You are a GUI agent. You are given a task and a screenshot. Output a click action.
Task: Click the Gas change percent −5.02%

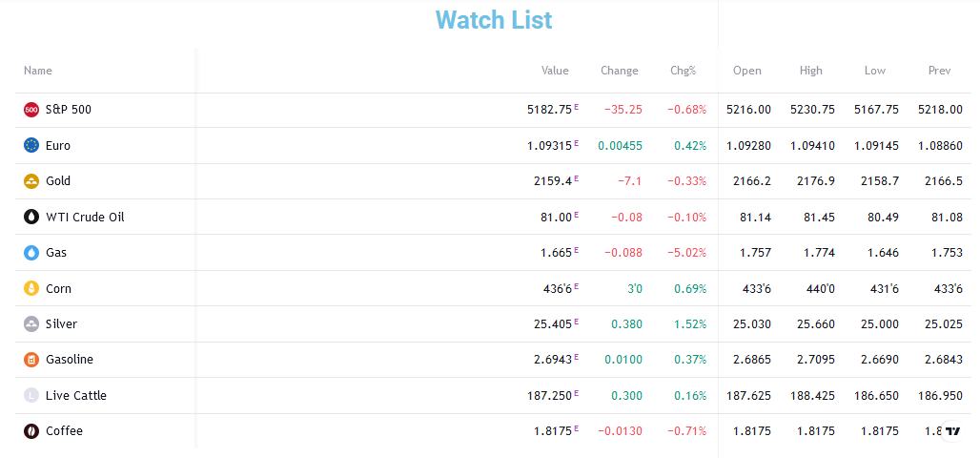point(687,253)
